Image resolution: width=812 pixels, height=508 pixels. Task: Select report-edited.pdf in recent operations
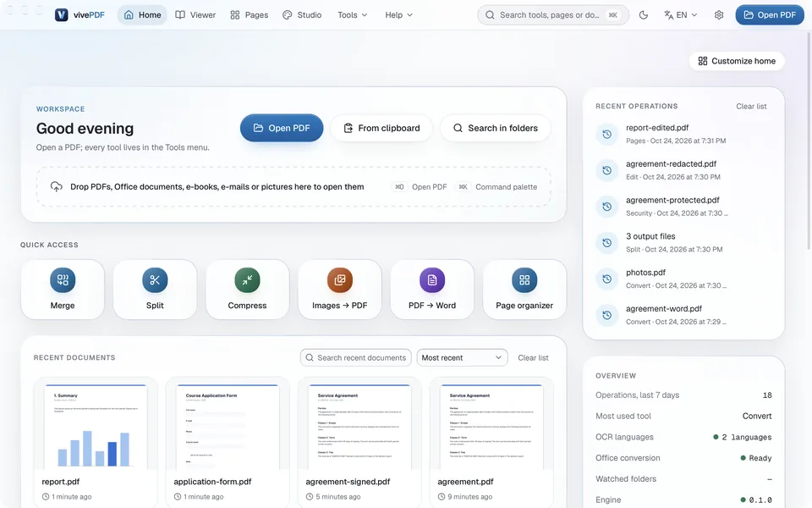coord(683,135)
